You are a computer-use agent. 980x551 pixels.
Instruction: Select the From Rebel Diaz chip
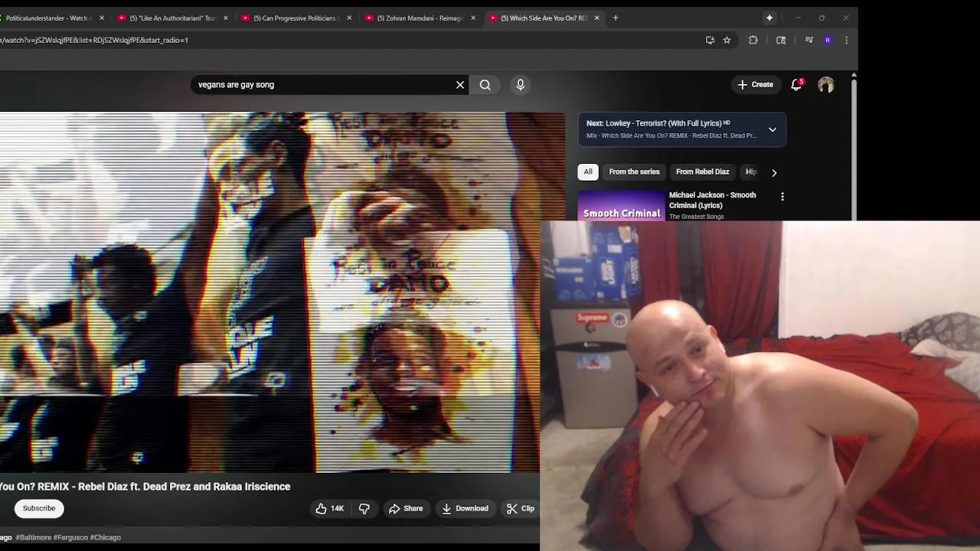click(x=702, y=172)
